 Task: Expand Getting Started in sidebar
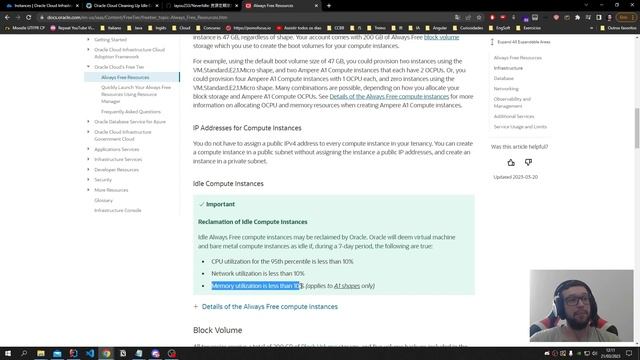pyautogui.click(x=88, y=39)
